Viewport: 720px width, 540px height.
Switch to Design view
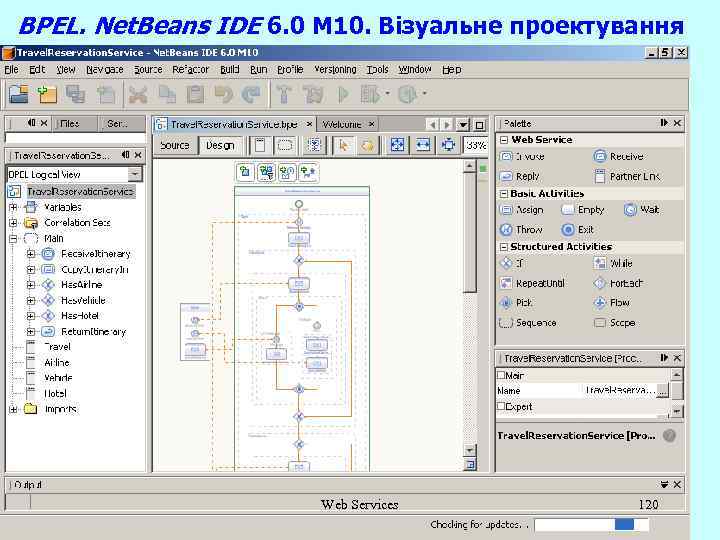[220, 146]
